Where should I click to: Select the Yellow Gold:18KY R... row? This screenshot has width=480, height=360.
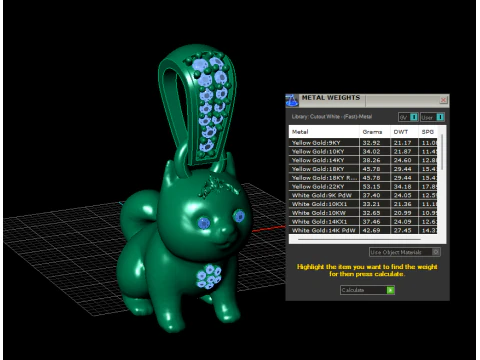[363, 178]
